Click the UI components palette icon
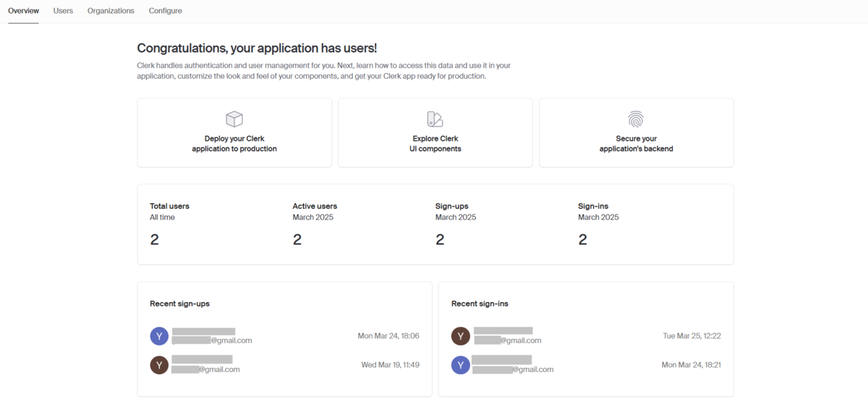 pyautogui.click(x=435, y=119)
